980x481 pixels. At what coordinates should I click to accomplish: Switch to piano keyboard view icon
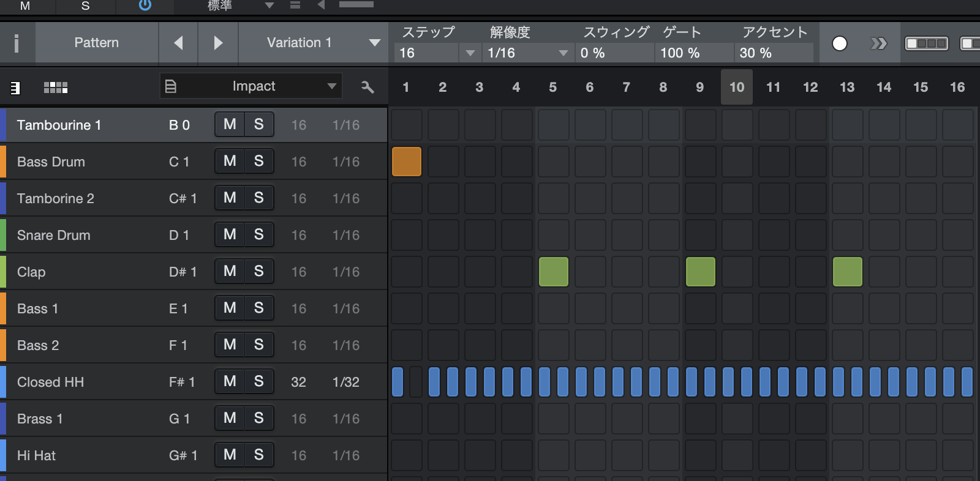coord(15,88)
